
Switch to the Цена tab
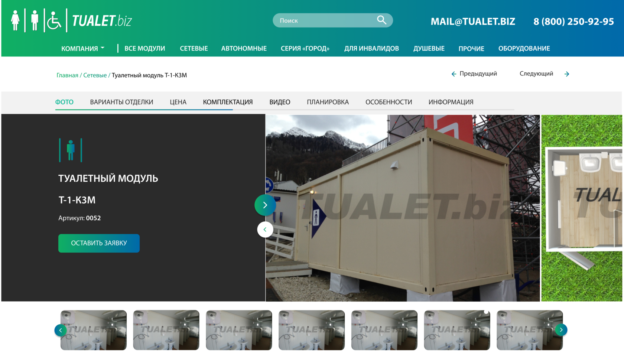pos(178,102)
